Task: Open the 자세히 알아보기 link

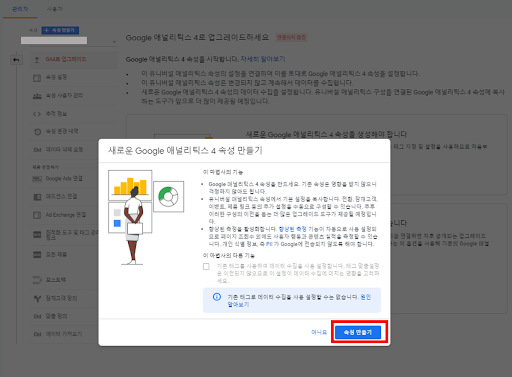Action: (x=263, y=59)
